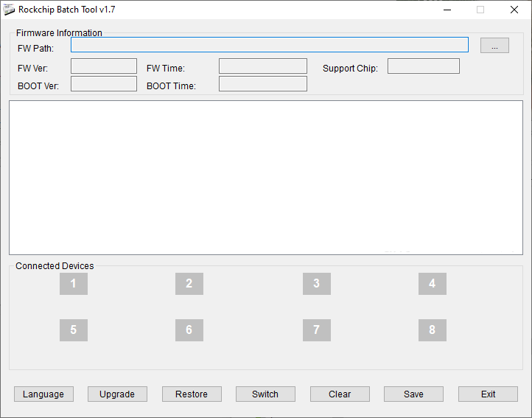Focus the FW Path input field
The width and height of the screenshot is (532, 418).
[269, 45]
